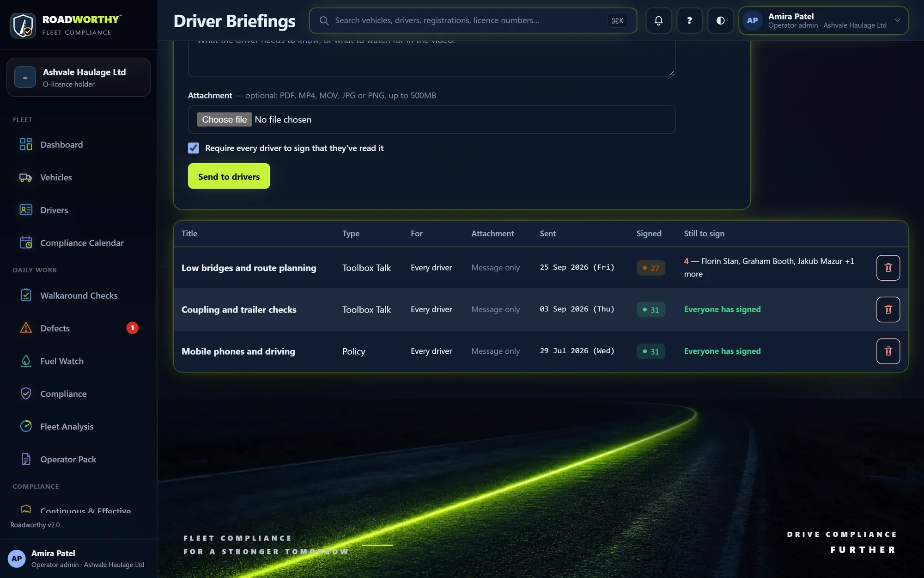Click the Drivers ID card icon
The width and height of the screenshot is (924, 578).
coord(26,210)
